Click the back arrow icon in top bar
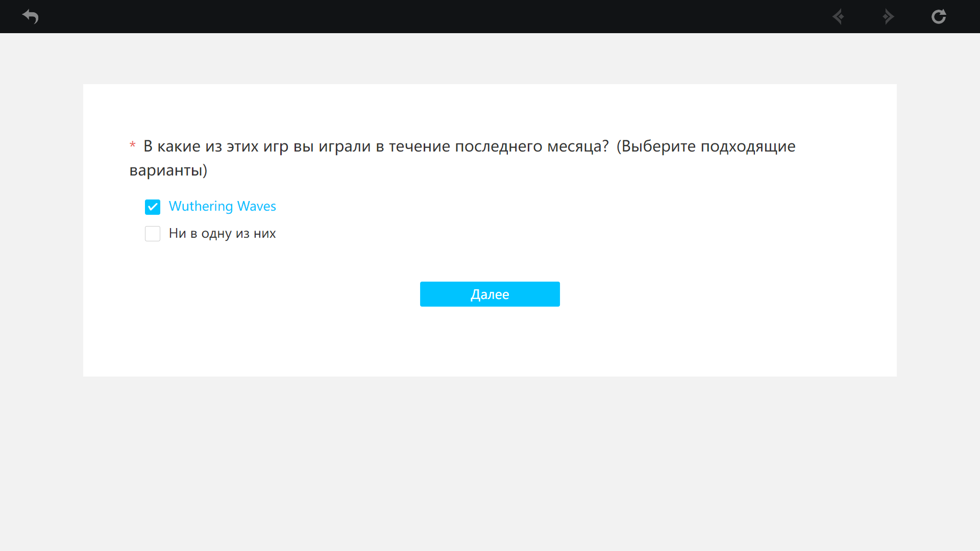 pos(31,17)
